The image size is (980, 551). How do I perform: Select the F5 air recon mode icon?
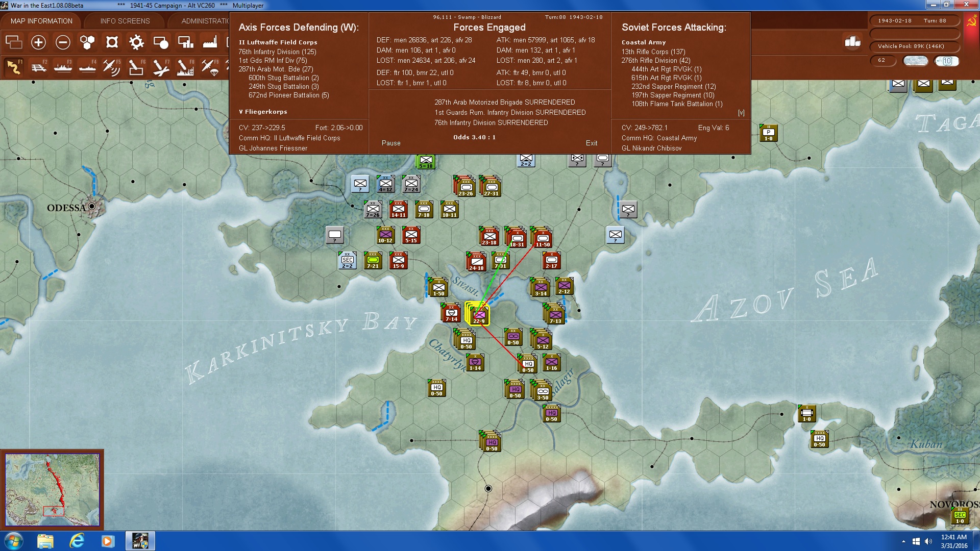[111, 67]
